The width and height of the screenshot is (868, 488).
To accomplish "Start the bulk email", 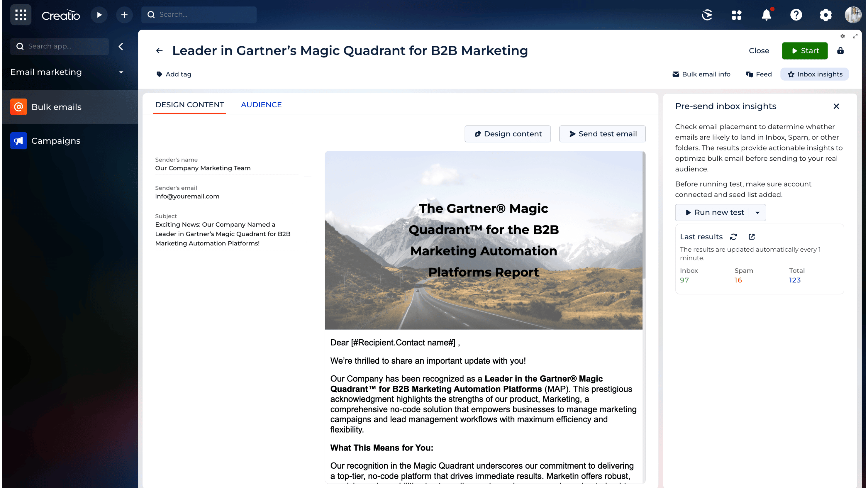I will pos(805,51).
